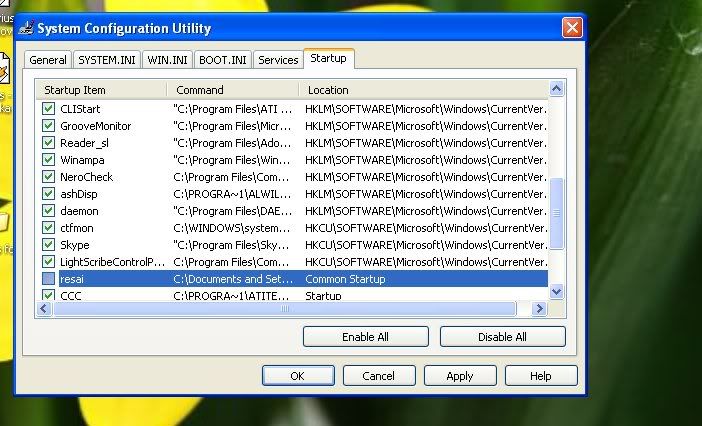Image resolution: width=702 pixels, height=426 pixels.
Task: Confirm with the OK button
Action: pyautogui.click(x=298, y=376)
